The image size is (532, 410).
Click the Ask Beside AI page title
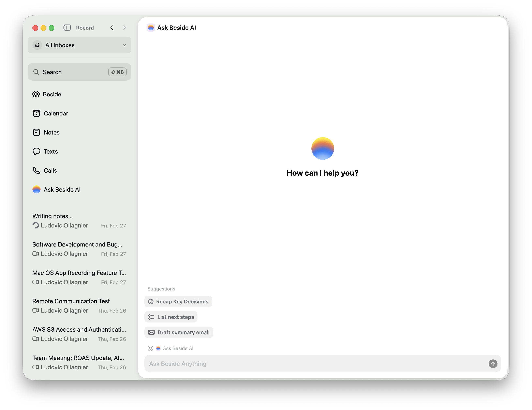[177, 28]
